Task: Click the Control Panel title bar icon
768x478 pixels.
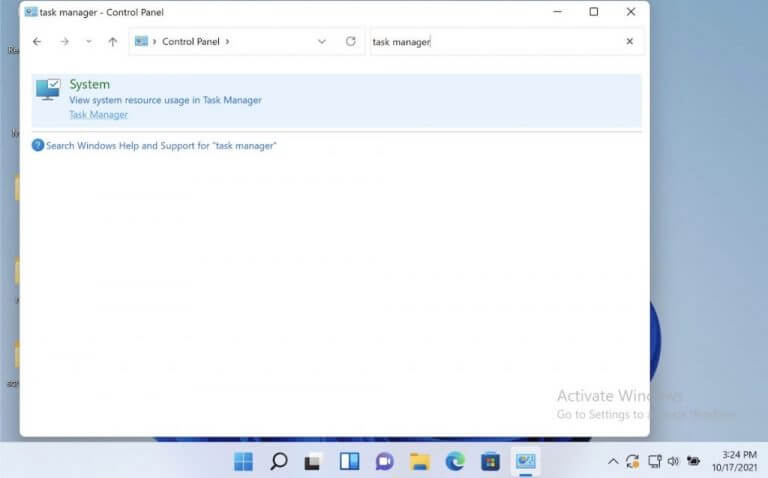Action: pyautogui.click(x=30, y=12)
